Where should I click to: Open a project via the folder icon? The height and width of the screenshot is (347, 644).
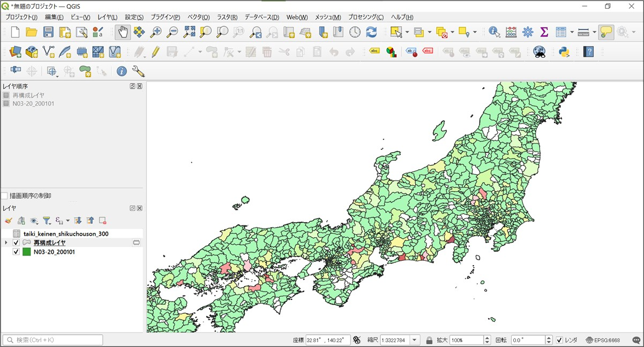tap(32, 32)
